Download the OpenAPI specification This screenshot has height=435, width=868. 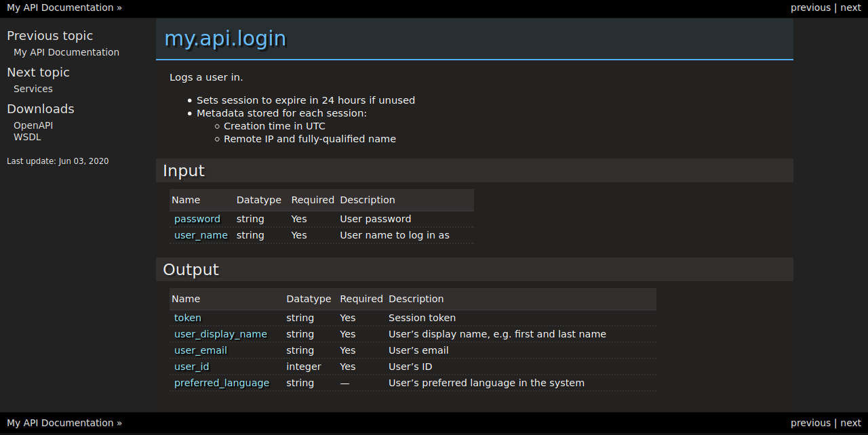(33, 125)
